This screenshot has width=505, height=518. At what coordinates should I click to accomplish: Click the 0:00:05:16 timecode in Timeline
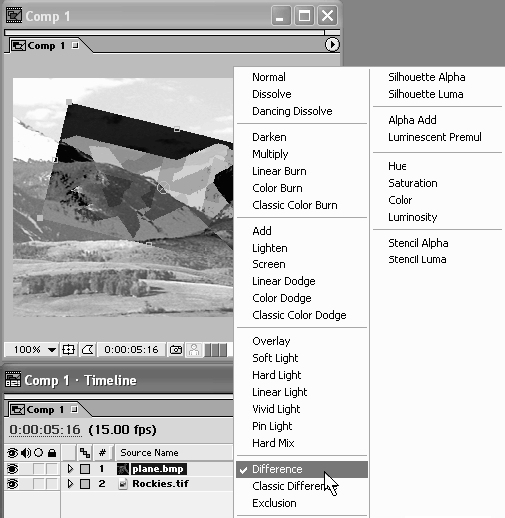(x=45, y=430)
